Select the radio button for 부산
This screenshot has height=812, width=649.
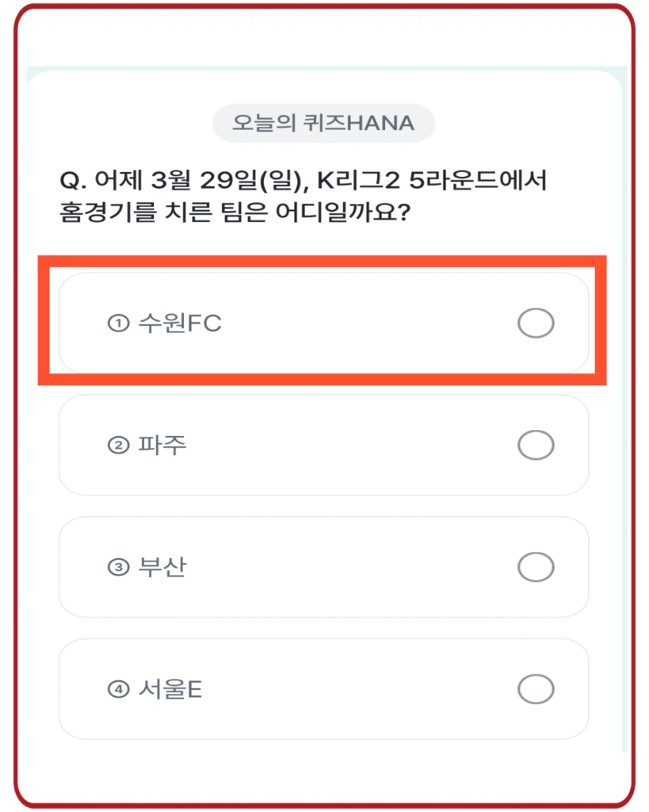(x=537, y=566)
